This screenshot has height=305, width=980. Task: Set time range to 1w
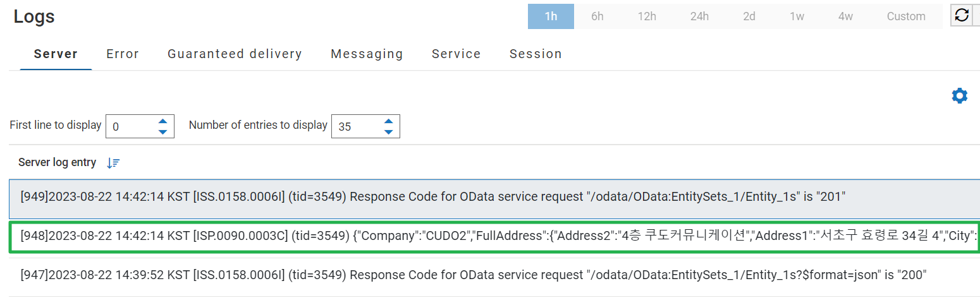click(797, 16)
